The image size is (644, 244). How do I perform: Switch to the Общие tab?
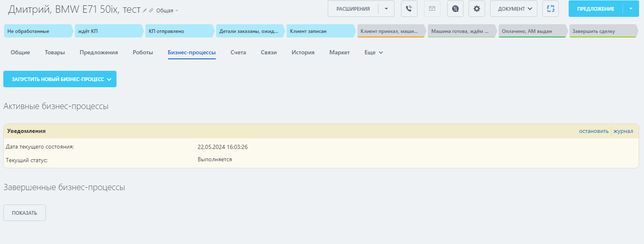20,53
